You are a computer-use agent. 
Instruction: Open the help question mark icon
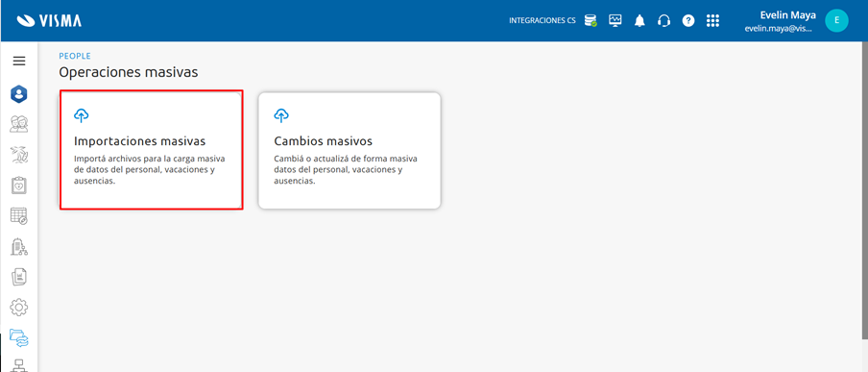[688, 21]
